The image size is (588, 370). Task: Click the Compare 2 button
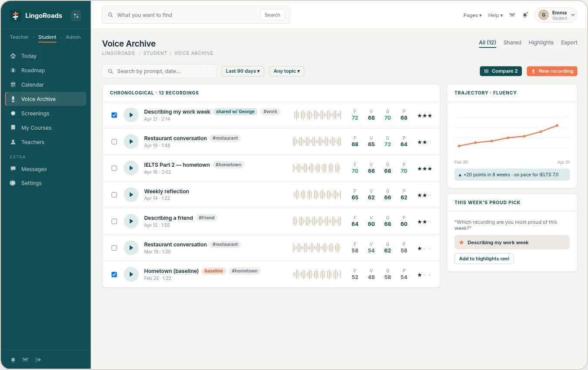pos(501,71)
